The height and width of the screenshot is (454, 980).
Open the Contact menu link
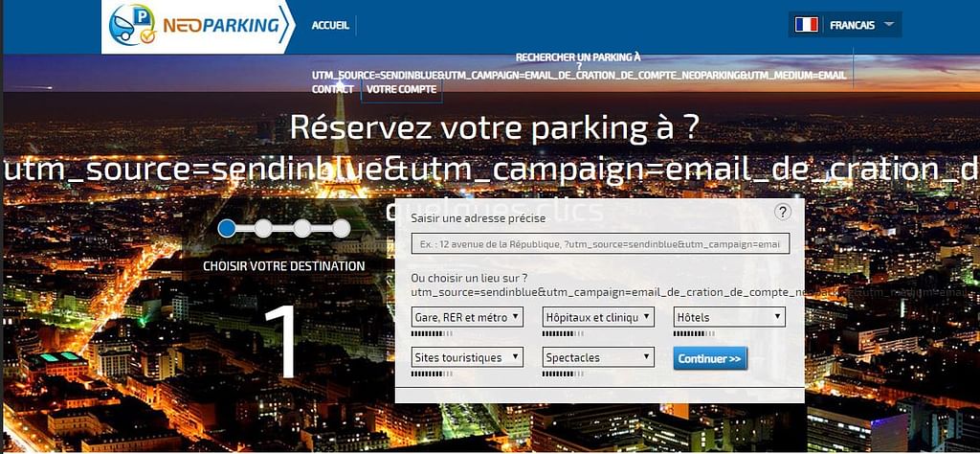(332, 89)
